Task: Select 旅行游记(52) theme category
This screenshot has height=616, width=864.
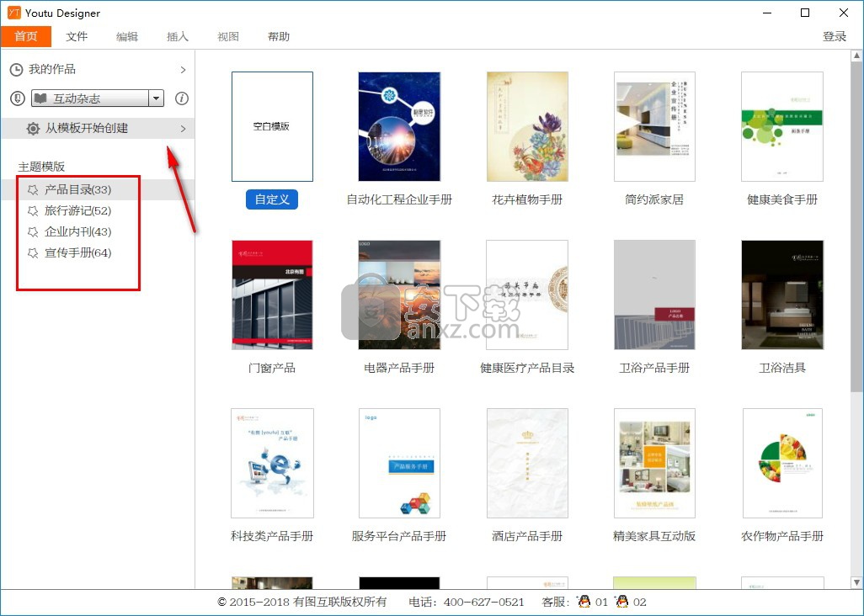Action: (77, 211)
